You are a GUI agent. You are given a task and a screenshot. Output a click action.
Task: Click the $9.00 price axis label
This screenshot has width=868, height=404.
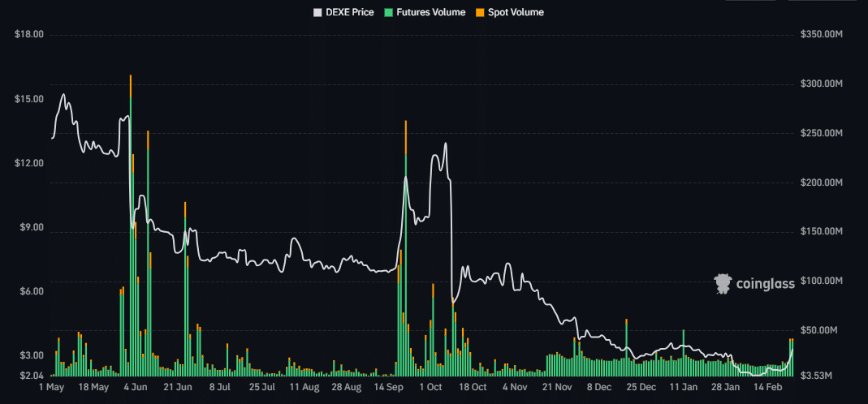(31, 227)
